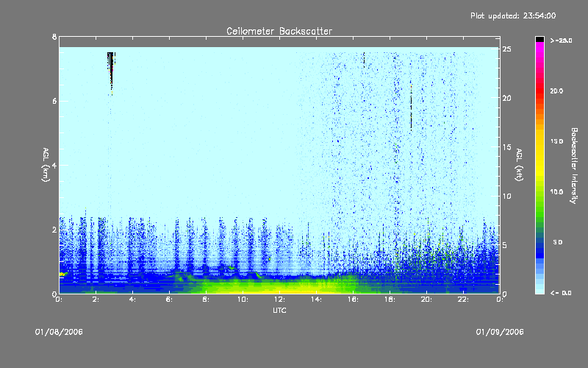588x368 pixels.
Task: Click the "AGL (km)" left axis label
Action: pos(46,165)
